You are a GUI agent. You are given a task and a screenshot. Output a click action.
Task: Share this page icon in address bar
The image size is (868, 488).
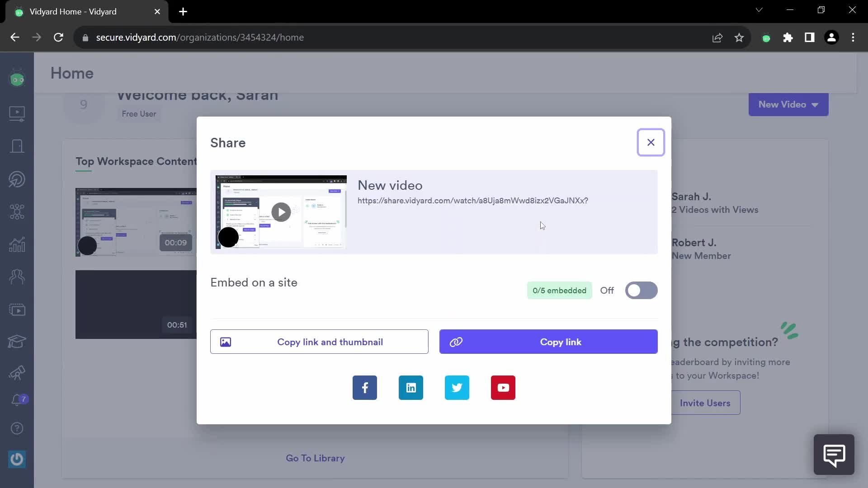tap(717, 38)
